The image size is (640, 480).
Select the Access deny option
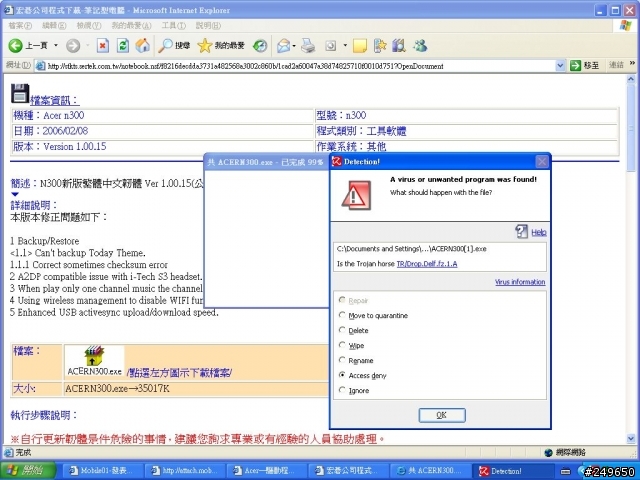click(342, 375)
